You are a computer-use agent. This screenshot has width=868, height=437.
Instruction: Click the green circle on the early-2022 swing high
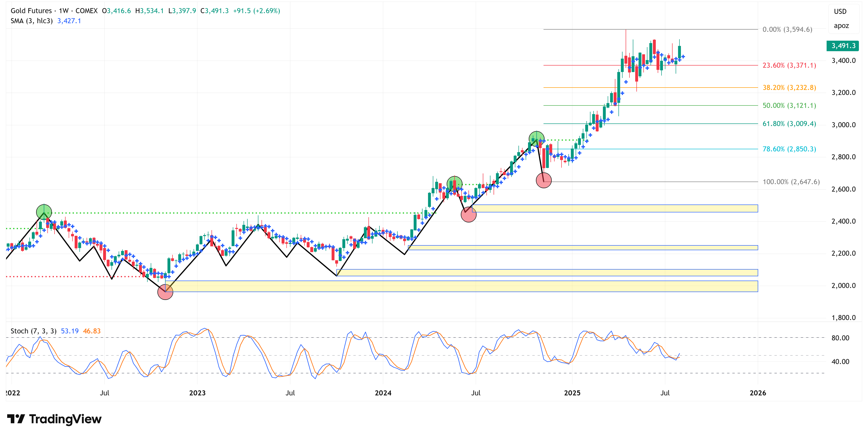pyautogui.click(x=44, y=212)
